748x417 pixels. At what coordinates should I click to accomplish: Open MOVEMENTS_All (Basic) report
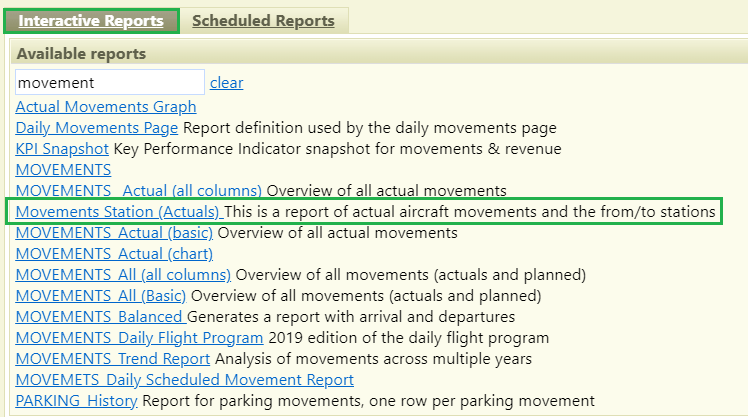(x=101, y=296)
